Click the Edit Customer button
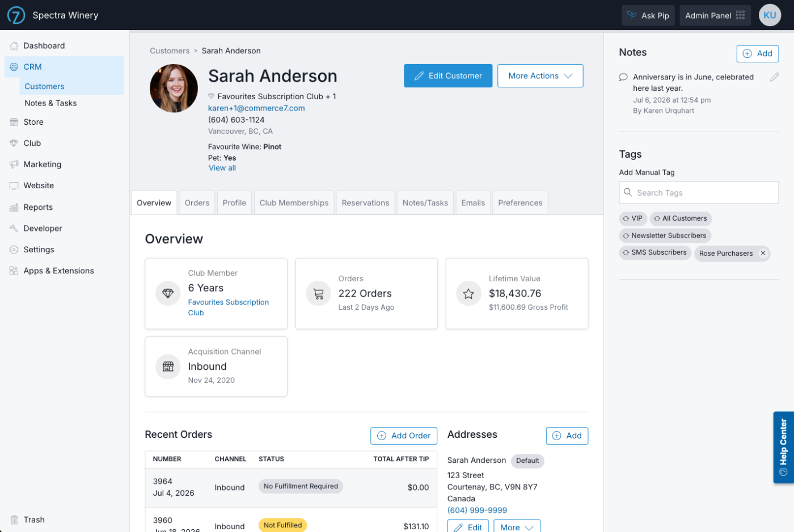794x532 pixels. point(448,76)
